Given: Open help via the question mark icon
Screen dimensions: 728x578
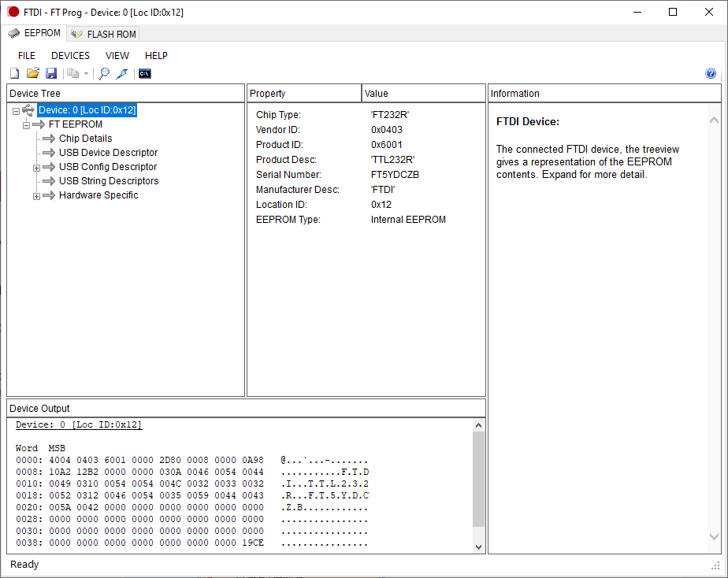Looking at the screenshot, I should (x=711, y=73).
